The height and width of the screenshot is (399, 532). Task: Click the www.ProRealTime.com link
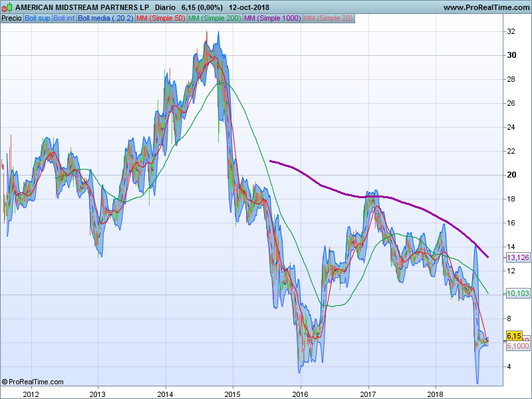point(487,7)
